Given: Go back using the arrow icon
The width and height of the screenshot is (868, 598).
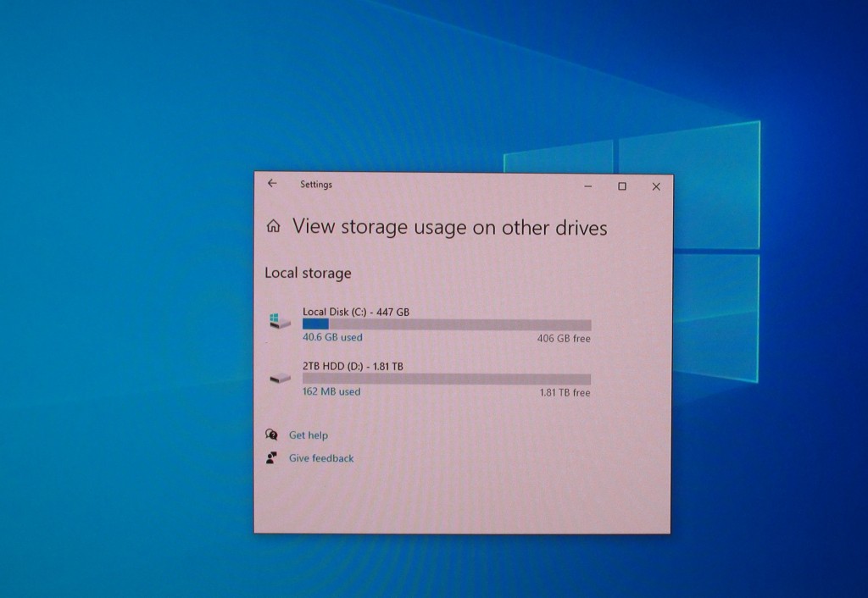Looking at the screenshot, I should point(272,183).
